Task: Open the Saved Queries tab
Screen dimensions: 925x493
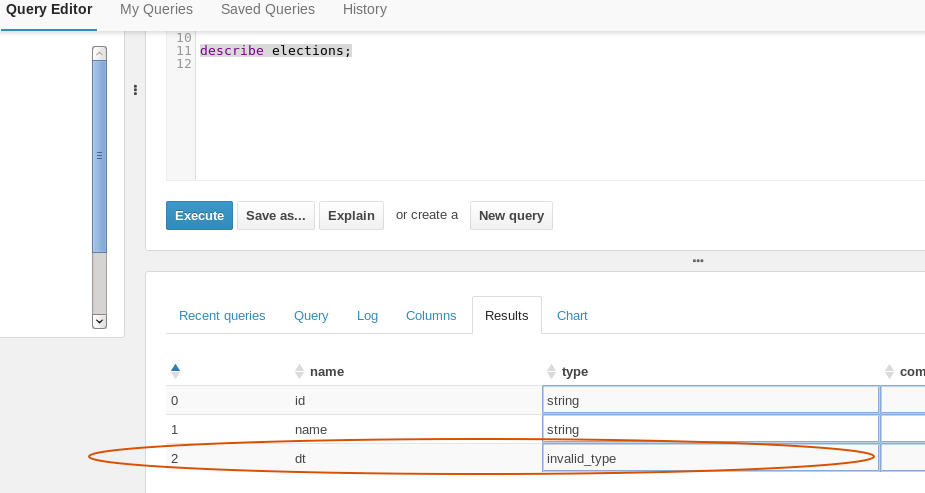Action: [268, 9]
